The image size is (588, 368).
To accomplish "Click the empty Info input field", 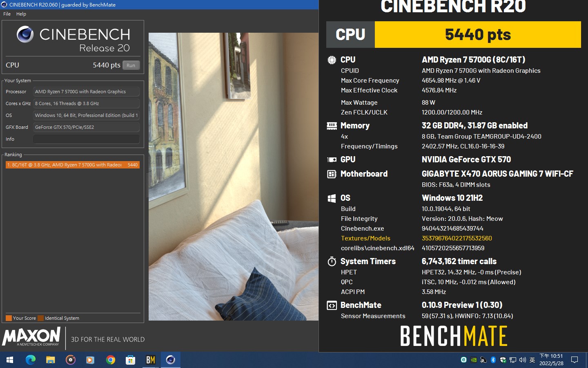I will [86, 139].
